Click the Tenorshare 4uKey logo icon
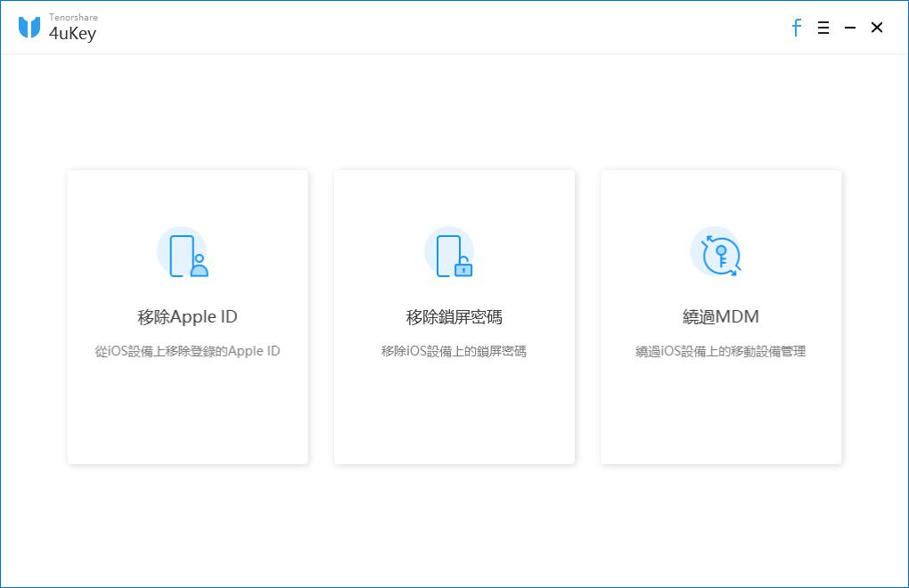The height and width of the screenshot is (588, 909). (x=29, y=28)
